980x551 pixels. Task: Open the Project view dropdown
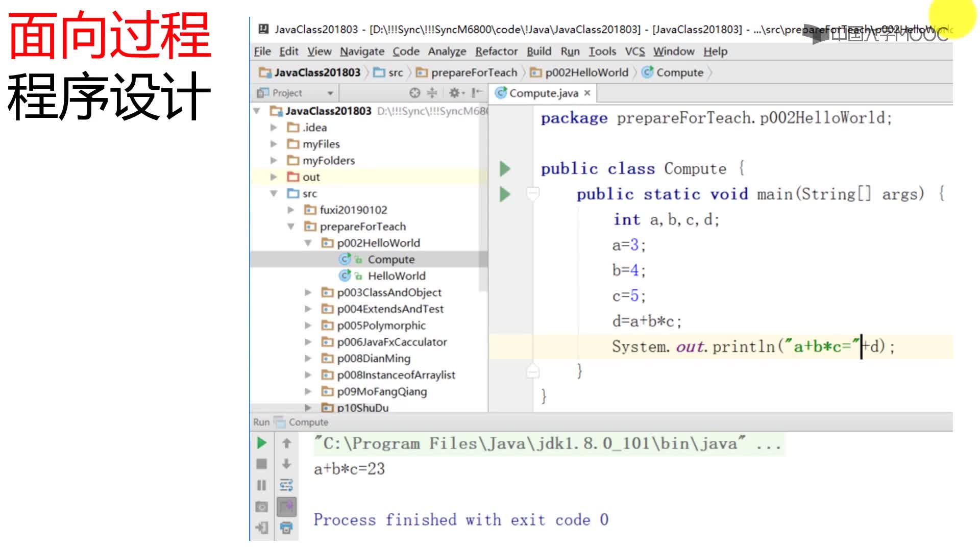coord(330,93)
